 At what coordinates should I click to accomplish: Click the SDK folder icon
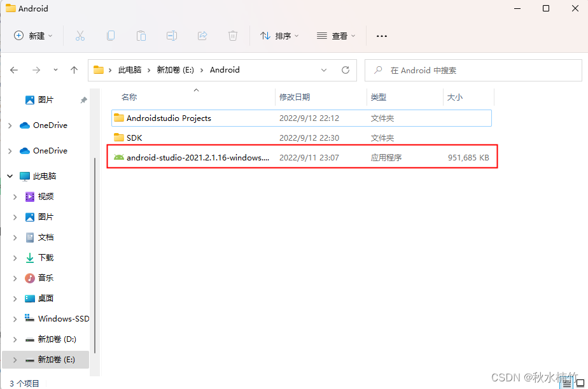click(119, 138)
